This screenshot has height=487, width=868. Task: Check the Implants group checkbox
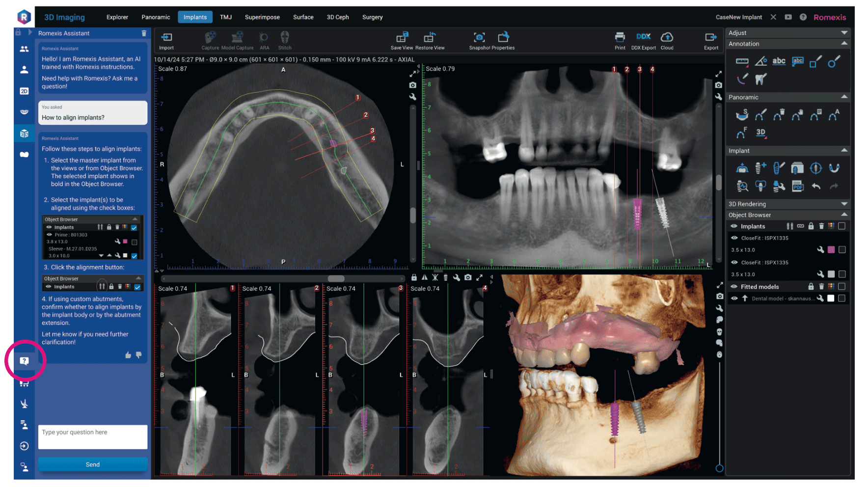point(841,226)
